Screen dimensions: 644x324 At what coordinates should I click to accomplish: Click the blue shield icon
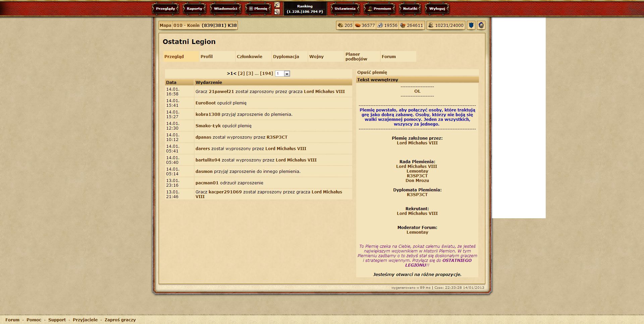(x=471, y=25)
